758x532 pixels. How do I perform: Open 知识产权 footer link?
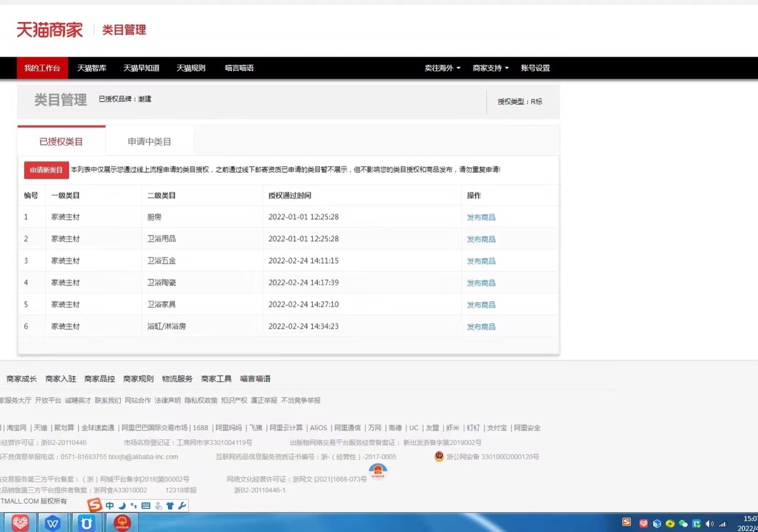click(234, 400)
